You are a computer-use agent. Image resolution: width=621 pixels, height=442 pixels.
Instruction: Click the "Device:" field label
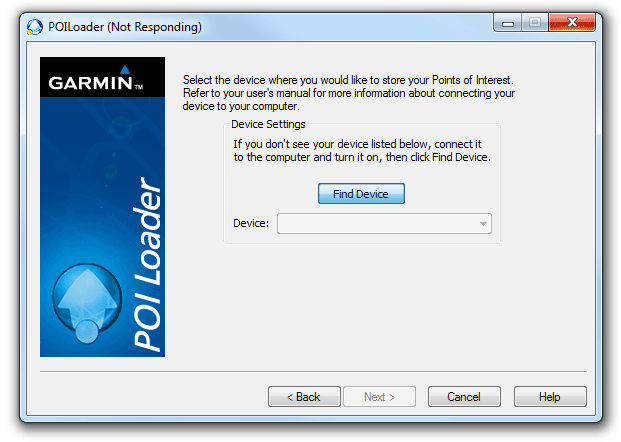251,223
